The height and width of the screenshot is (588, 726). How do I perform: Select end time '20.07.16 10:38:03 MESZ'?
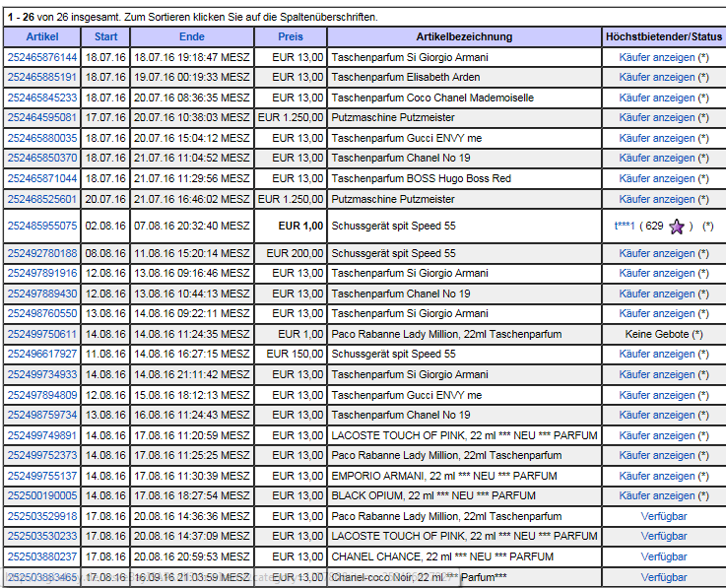tap(192, 117)
